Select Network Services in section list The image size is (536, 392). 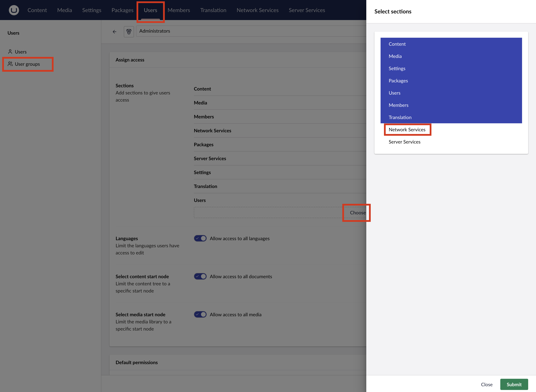(407, 130)
